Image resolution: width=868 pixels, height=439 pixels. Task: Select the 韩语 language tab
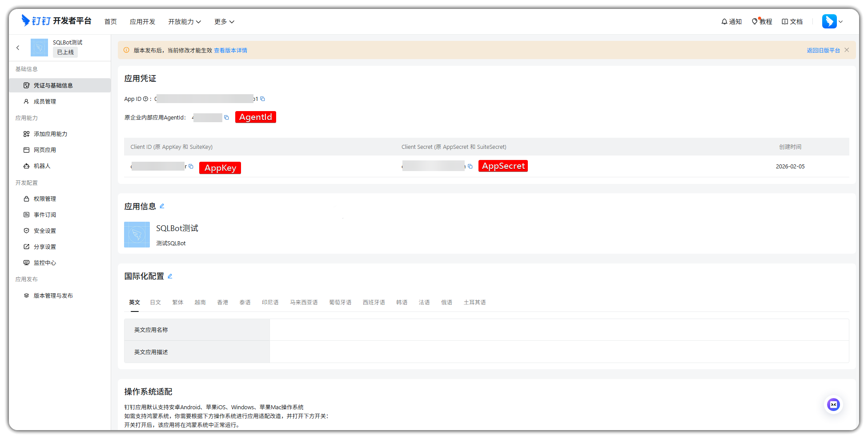pyautogui.click(x=402, y=303)
